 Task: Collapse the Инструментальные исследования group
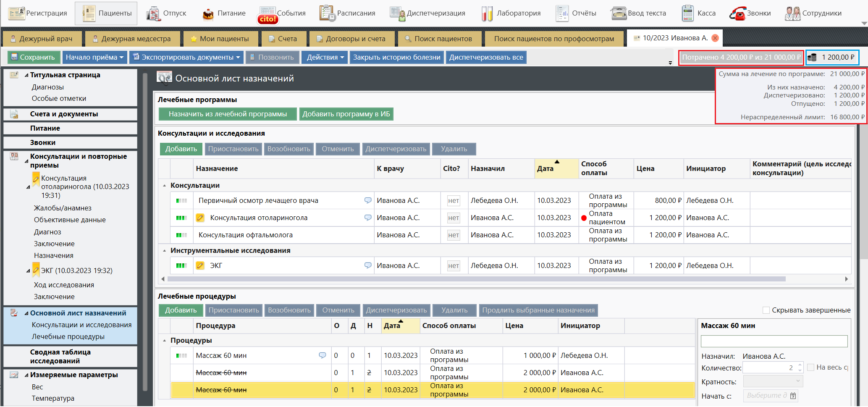[164, 251]
